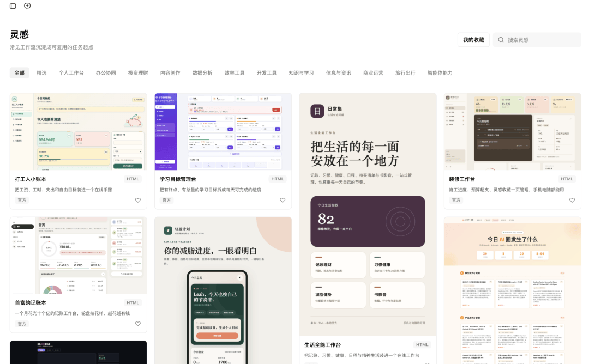Open 我的收藏 favorites list
The height and width of the screenshot is (364, 589).
[x=473, y=40]
